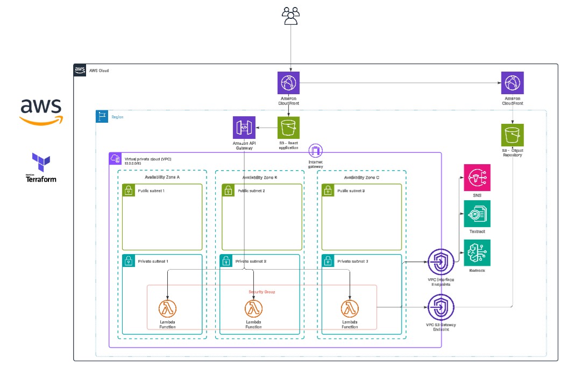Image resolution: width=588 pixels, height=379 pixels.
Task: Click the 'S3 - React application' label
Action: click(288, 145)
